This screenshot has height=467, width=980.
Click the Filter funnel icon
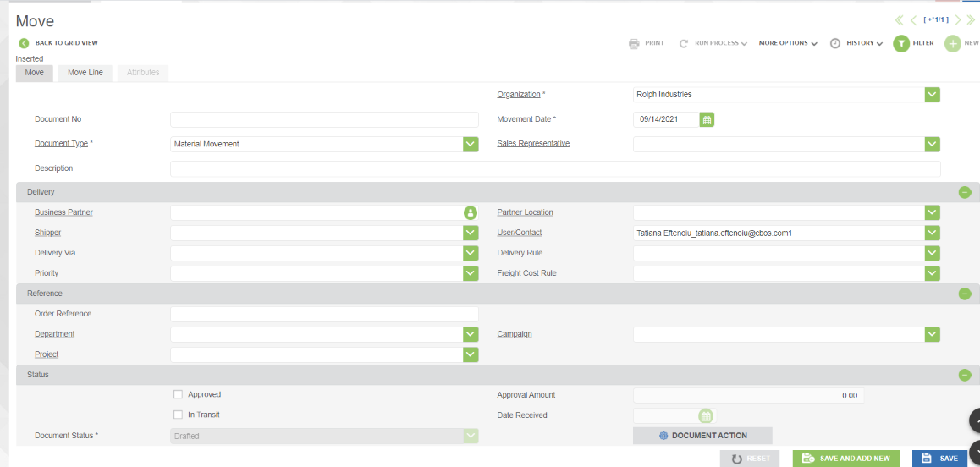coord(901,43)
